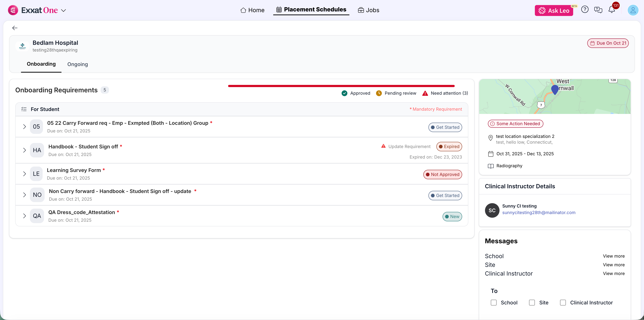Open the Exxat One dropdown chevron
Viewport: 644px width, 320px height.
(x=63, y=11)
